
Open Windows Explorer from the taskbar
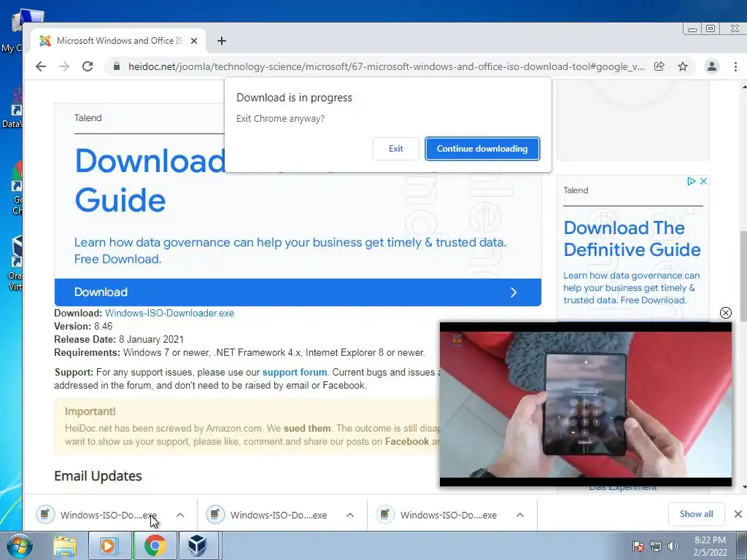coord(65,545)
